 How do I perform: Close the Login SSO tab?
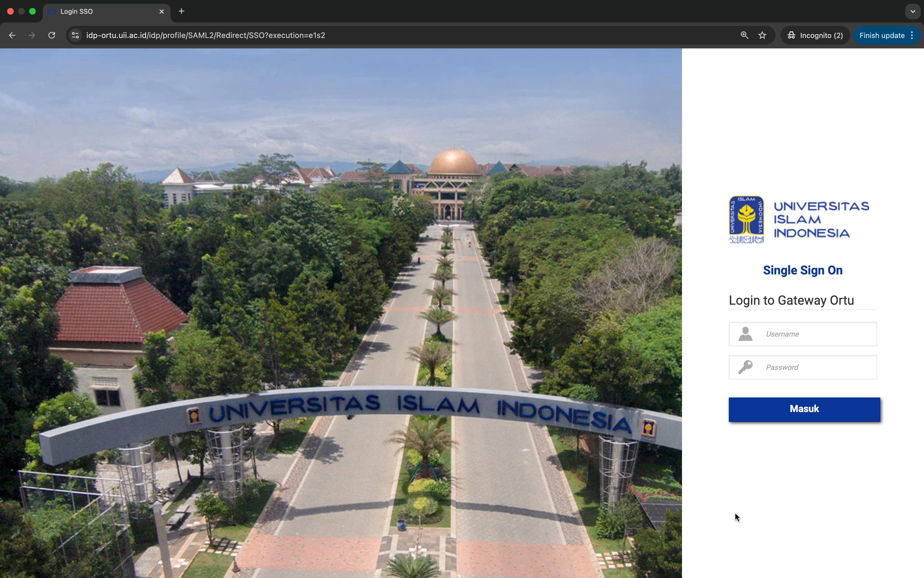[x=161, y=12]
